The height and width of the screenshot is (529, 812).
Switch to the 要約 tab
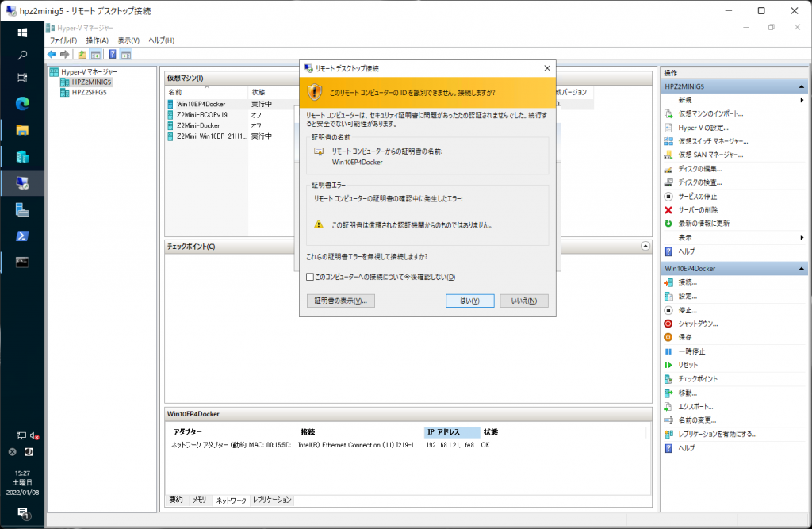(x=176, y=500)
